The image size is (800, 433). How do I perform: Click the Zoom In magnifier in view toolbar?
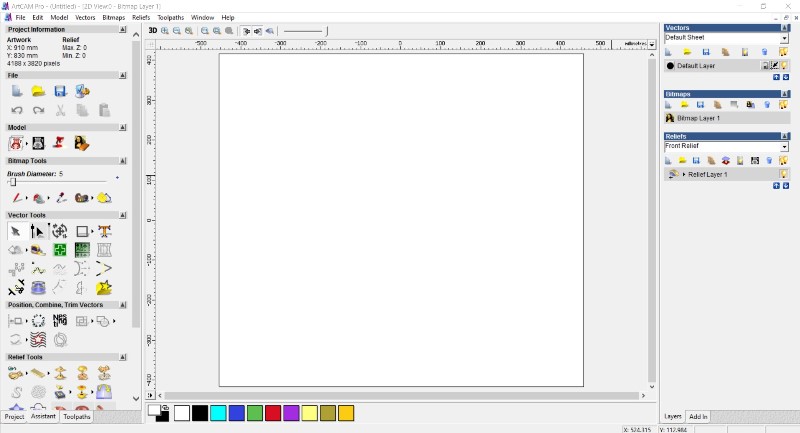tap(165, 31)
